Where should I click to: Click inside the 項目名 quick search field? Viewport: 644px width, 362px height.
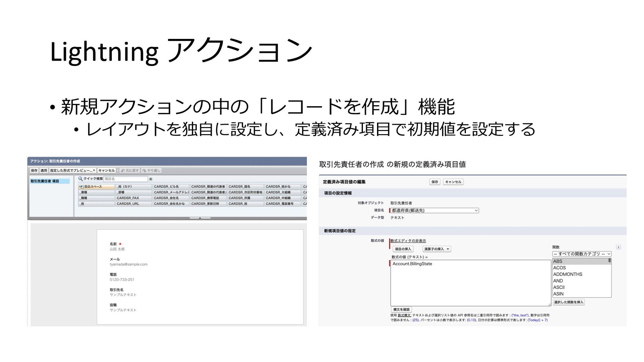125,179
